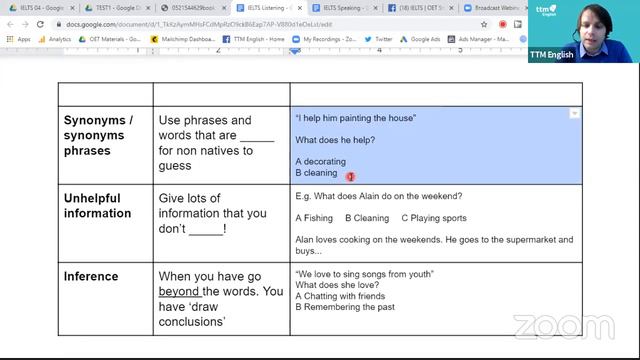This screenshot has height=360, width=640.
Task: Click the question 'What does he help?'
Action: click(335, 140)
